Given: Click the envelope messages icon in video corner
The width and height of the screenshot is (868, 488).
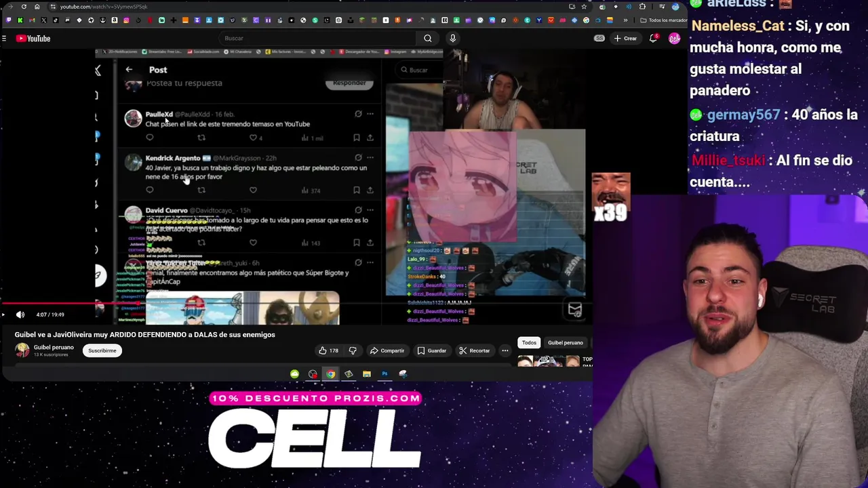Looking at the screenshot, I should 575,310.
